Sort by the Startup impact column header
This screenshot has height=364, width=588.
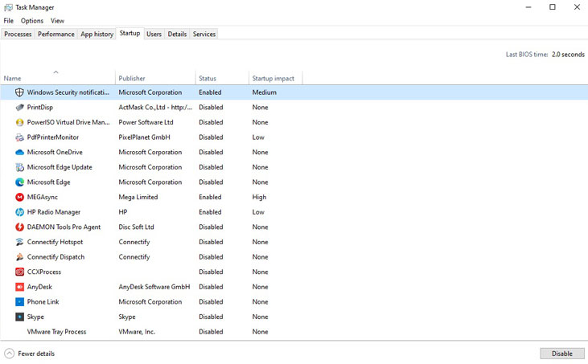tap(275, 78)
